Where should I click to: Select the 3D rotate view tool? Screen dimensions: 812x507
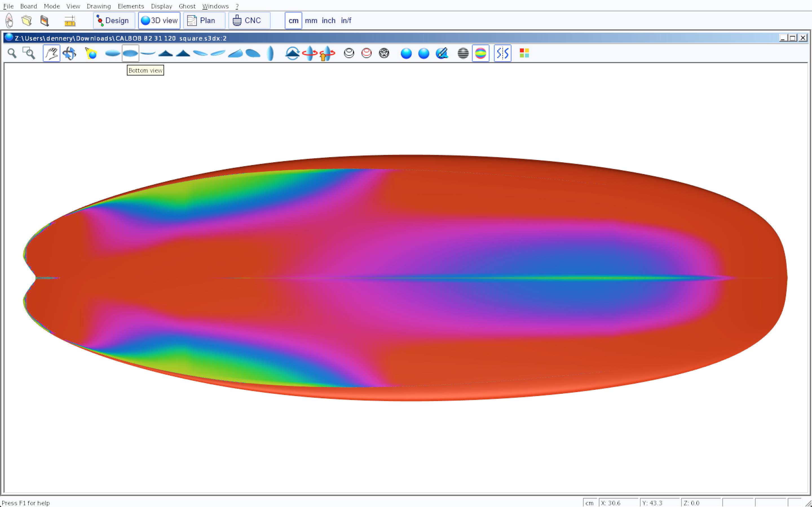click(69, 53)
